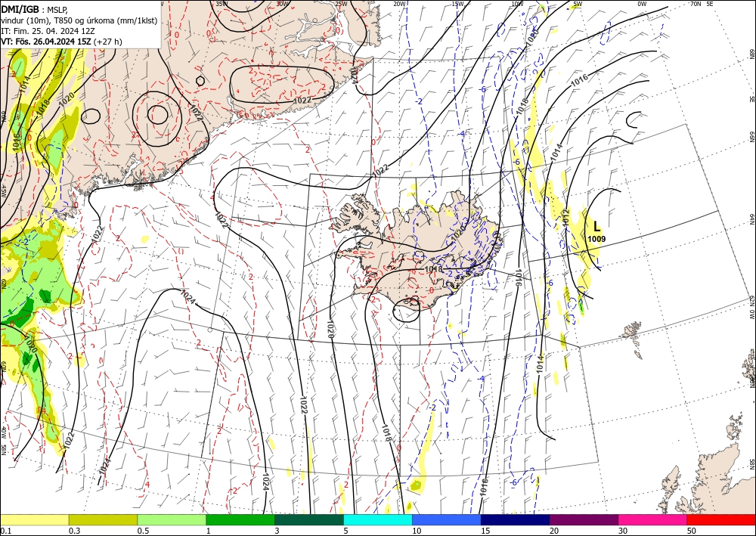This screenshot has height=536, width=756.
Task: Click the 'VT: Fös. 26.04.2024 15Z' line
Action: pos(46,42)
